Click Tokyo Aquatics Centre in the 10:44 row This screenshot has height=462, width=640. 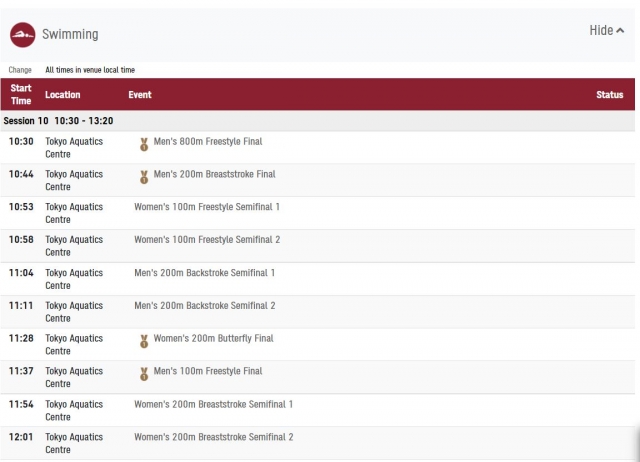point(74,180)
